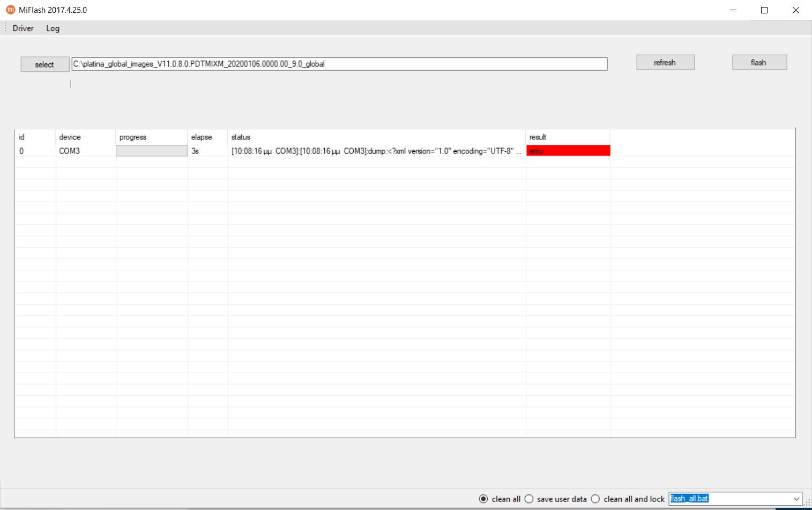Click the 'id' column header
Image resolution: width=812 pixels, height=510 pixels.
click(35, 137)
